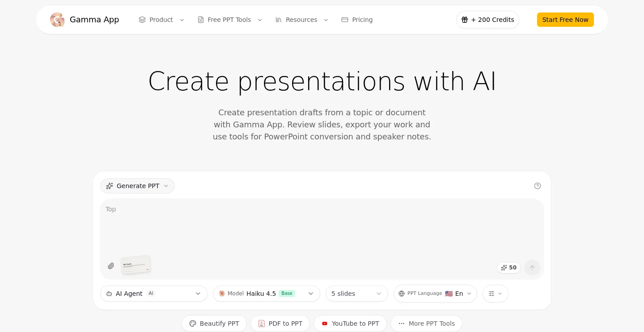Click the attached slide thumbnail preview

pyautogui.click(x=136, y=265)
